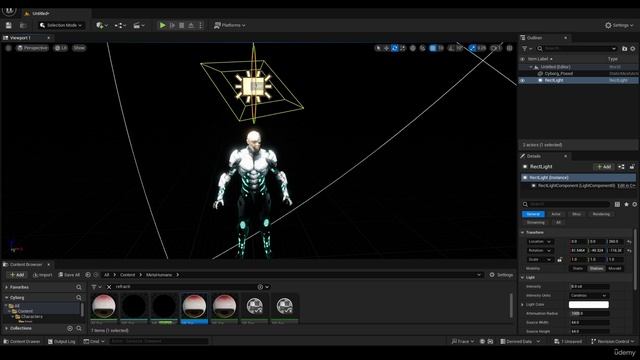The width and height of the screenshot is (640, 360).
Task: Select RectLightComponent in the component list
Action: [576, 186]
